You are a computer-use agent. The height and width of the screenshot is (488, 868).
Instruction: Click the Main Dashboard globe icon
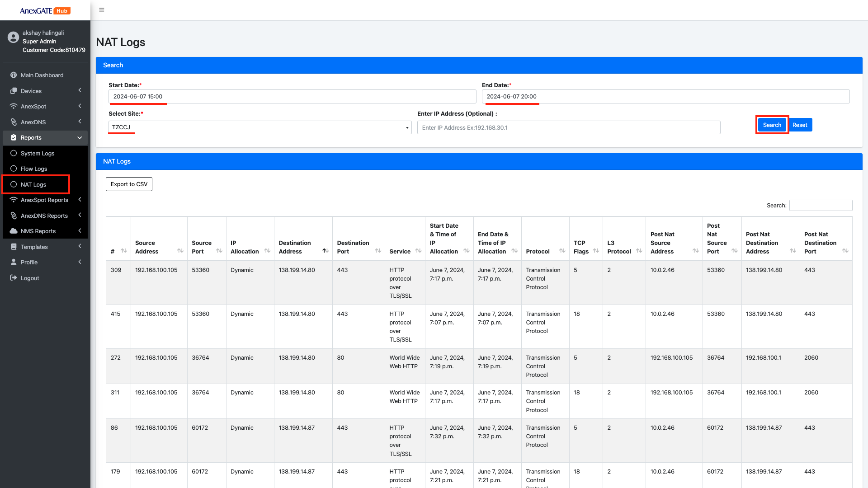pos(14,75)
